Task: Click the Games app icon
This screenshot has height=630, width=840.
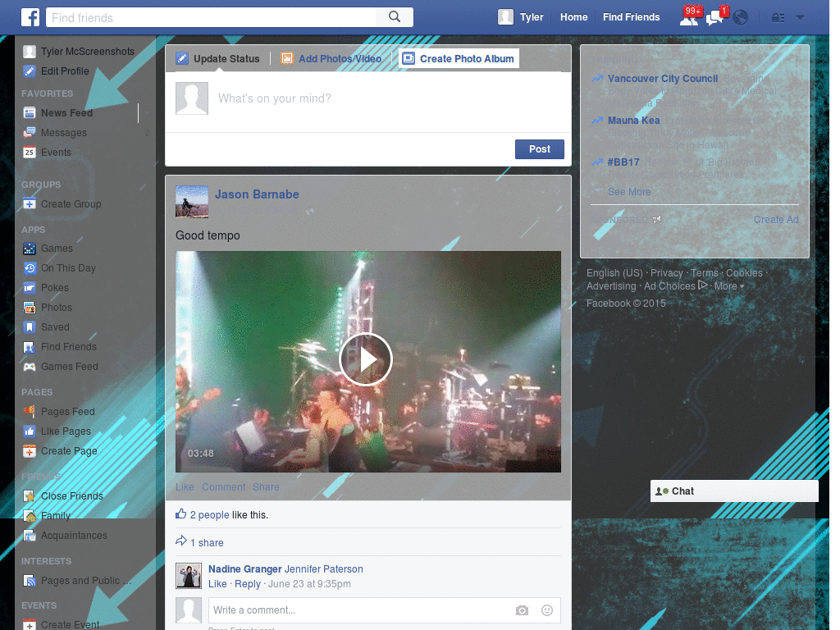Action: click(x=30, y=249)
